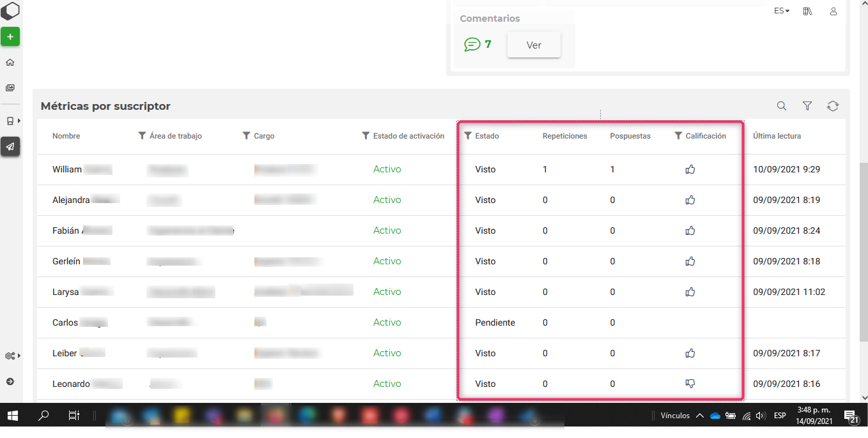Expand sidebar with bottom arrow circle

tap(10, 381)
